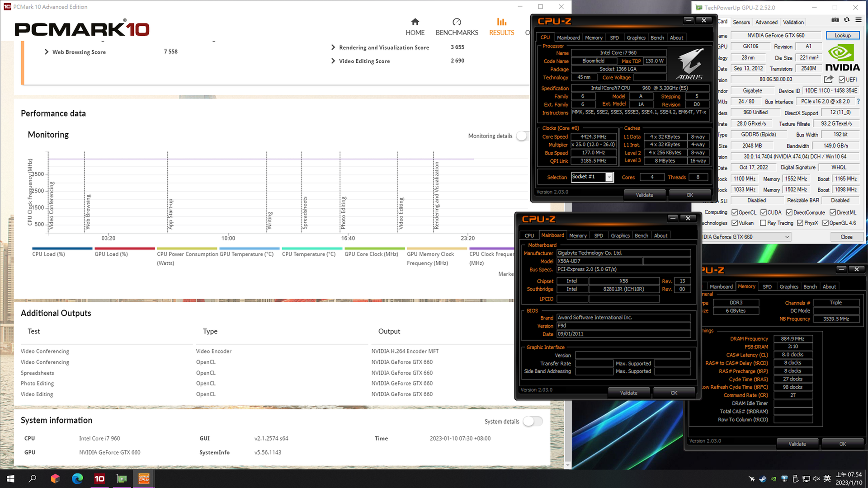Viewport: 868px width, 488px height.
Task: Toggle the Ray Tracing checkbox
Action: tap(763, 223)
